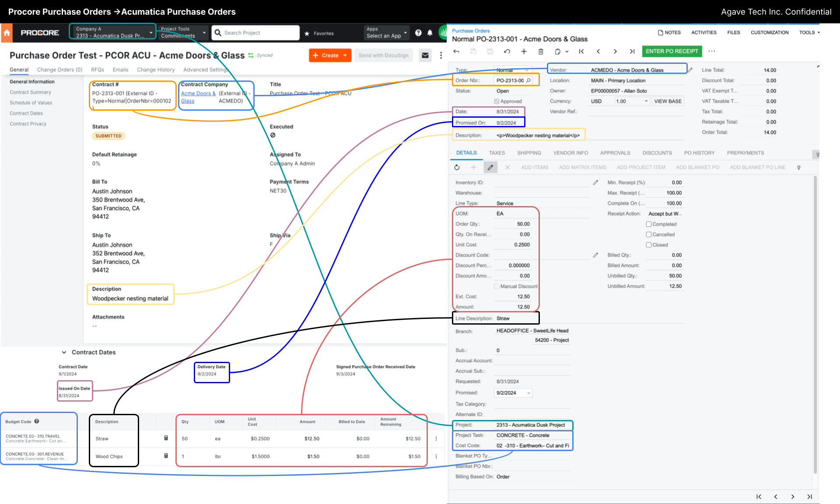Check the Cancelled checkbox
The width and height of the screenshot is (840, 504).
tap(649, 234)
